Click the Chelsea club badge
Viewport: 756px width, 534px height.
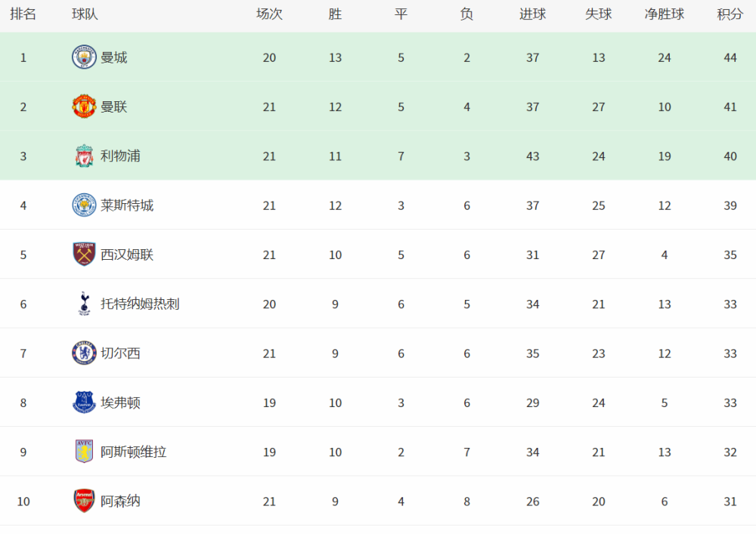[x=84, y=353]
